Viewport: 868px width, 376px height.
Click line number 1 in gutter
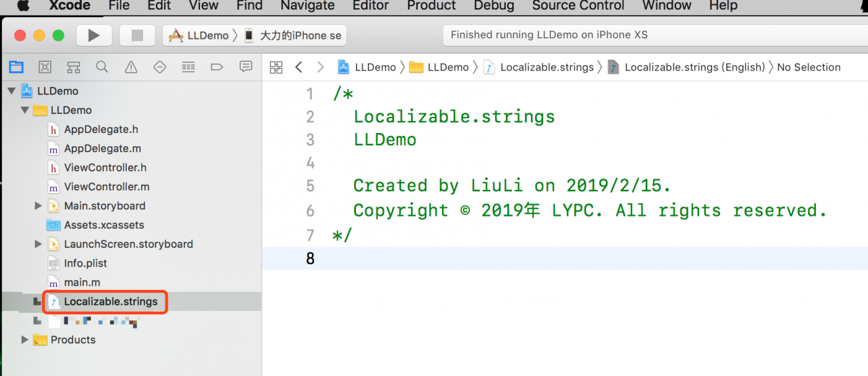[x=310, y=94]
